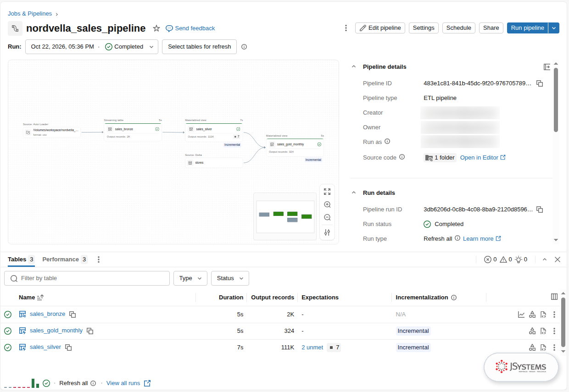This screenshot has height=392, width=569.
Task: Collapse the Pipeline details section
Action: [354, 67]
